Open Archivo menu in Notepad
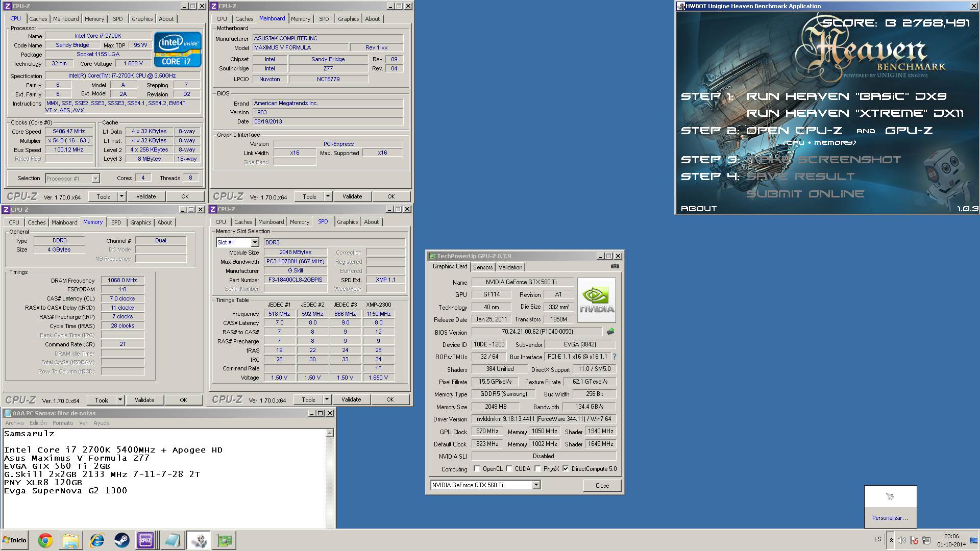 coord(14,423)
